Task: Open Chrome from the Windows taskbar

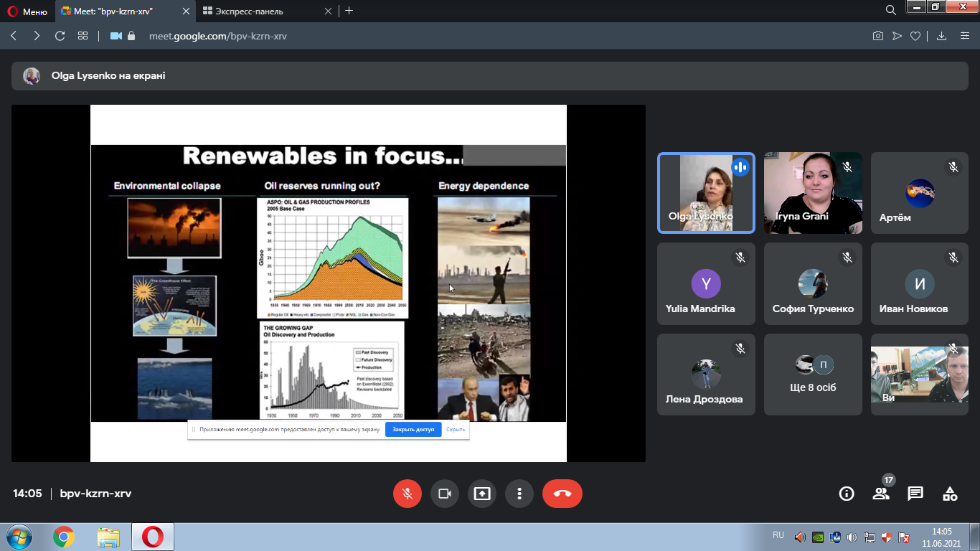Action: click(64, 537)
